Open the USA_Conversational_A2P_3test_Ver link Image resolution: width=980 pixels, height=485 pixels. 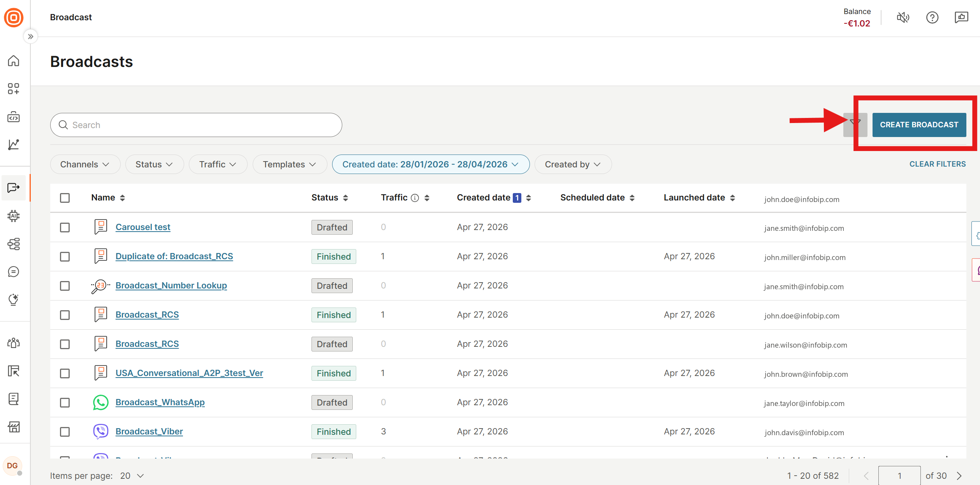point(189,373)
